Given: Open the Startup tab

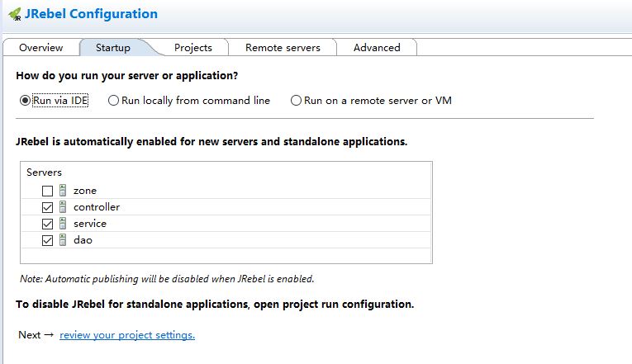Looking at the screenshot, I should click(113, 48).
